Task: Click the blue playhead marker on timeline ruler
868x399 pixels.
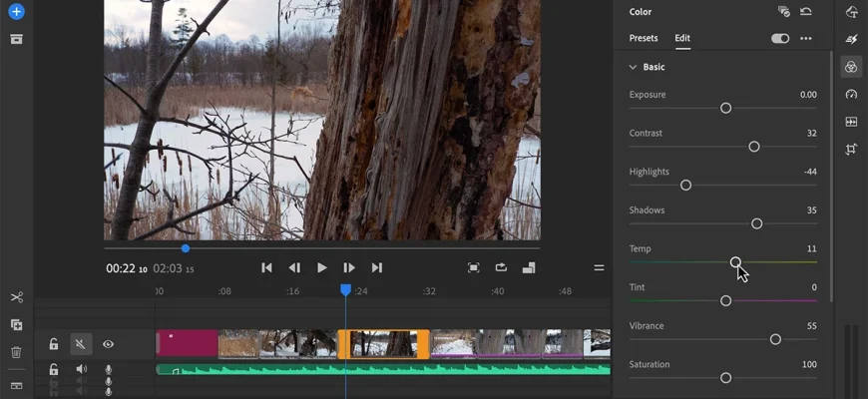Action: coord(345,290)
